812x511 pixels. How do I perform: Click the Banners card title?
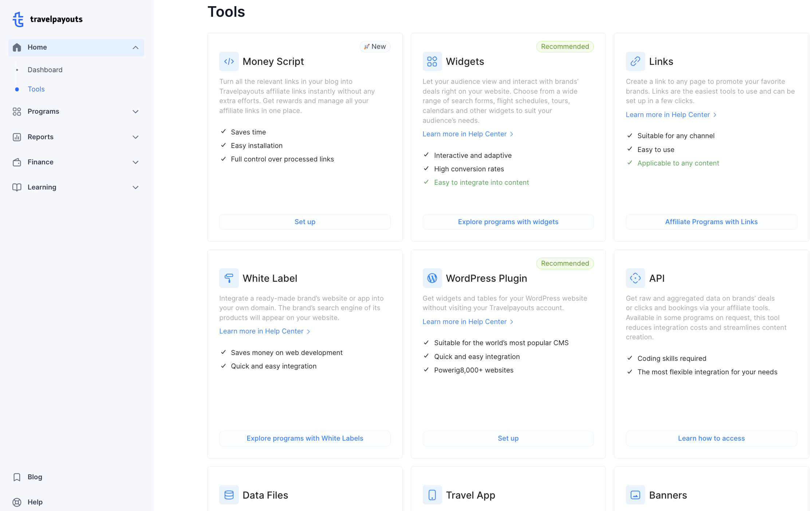point(668,495)
